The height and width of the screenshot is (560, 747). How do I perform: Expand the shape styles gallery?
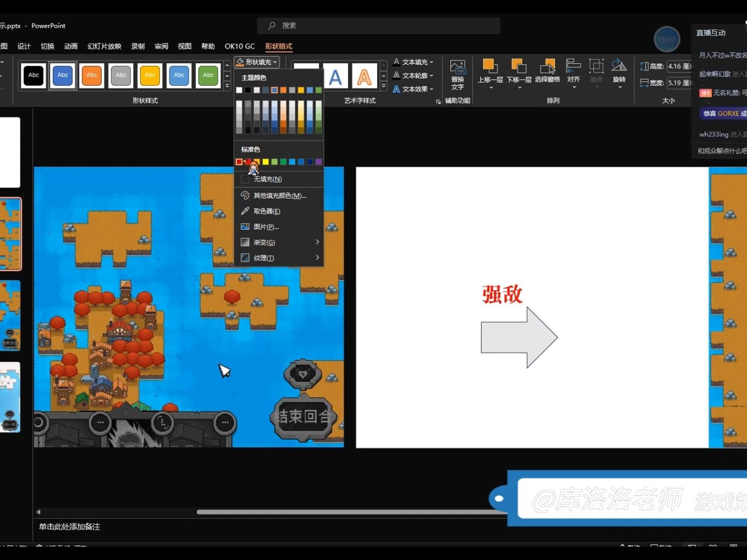pyautogui.click(x=227, y=86)
